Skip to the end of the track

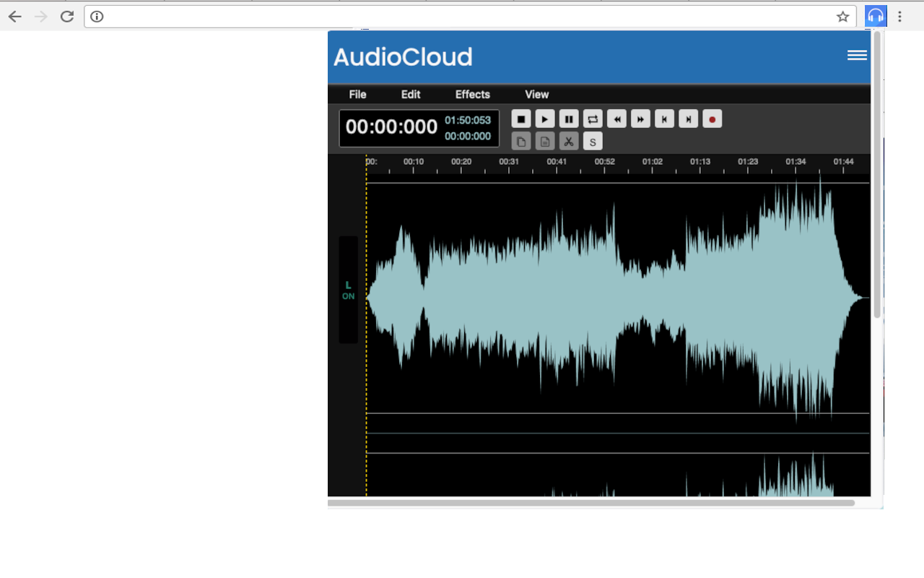click(x=687, y=118)
